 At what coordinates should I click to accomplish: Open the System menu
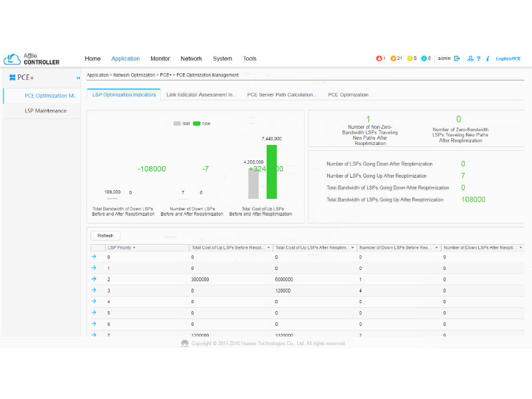pyautogui.click(x=223, y=59)
